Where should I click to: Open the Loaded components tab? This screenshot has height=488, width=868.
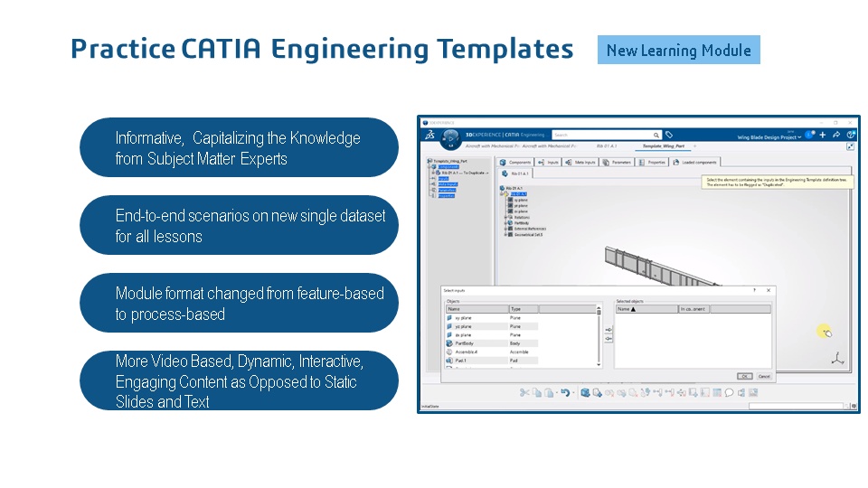[x=694, y=162]
